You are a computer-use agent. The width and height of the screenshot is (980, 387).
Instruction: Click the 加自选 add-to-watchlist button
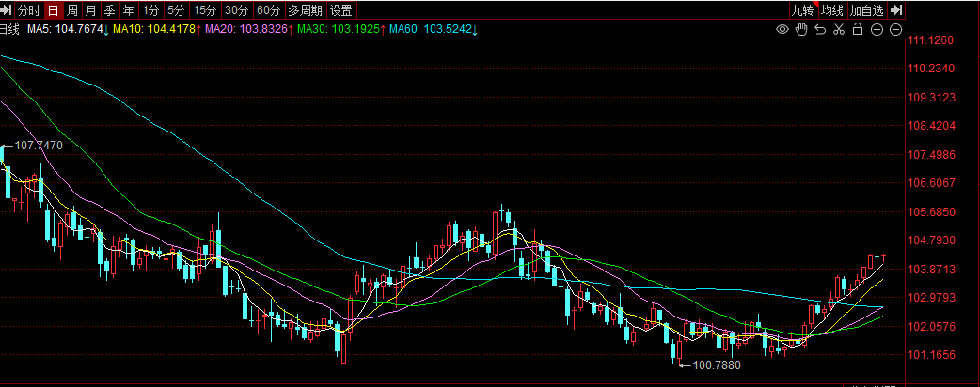(x=866, y=10)
